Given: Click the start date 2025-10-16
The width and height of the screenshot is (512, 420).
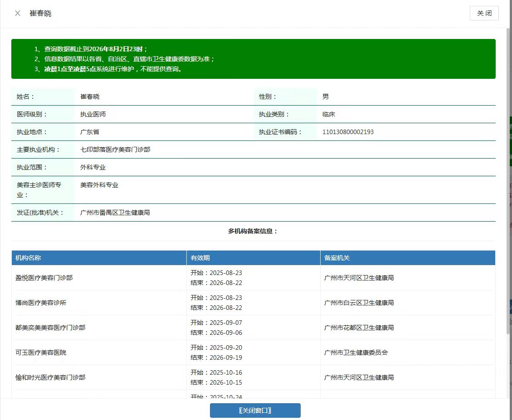Looking at the screenshot, I should tap(226, 372).
